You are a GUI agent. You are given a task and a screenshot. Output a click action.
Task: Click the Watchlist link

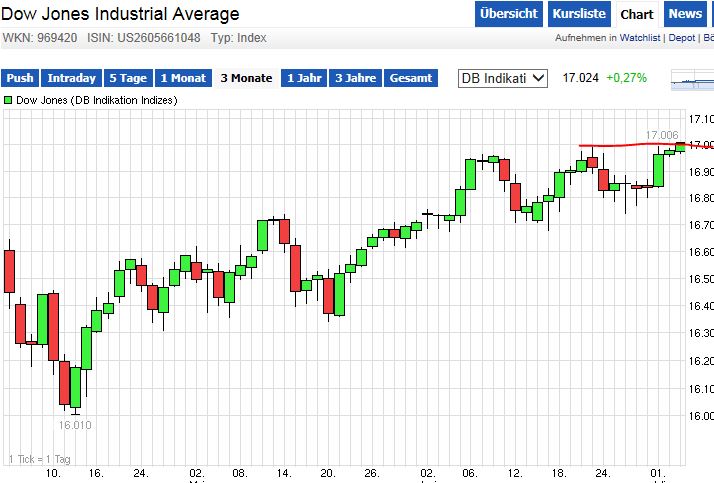click(x=640, y=38)
